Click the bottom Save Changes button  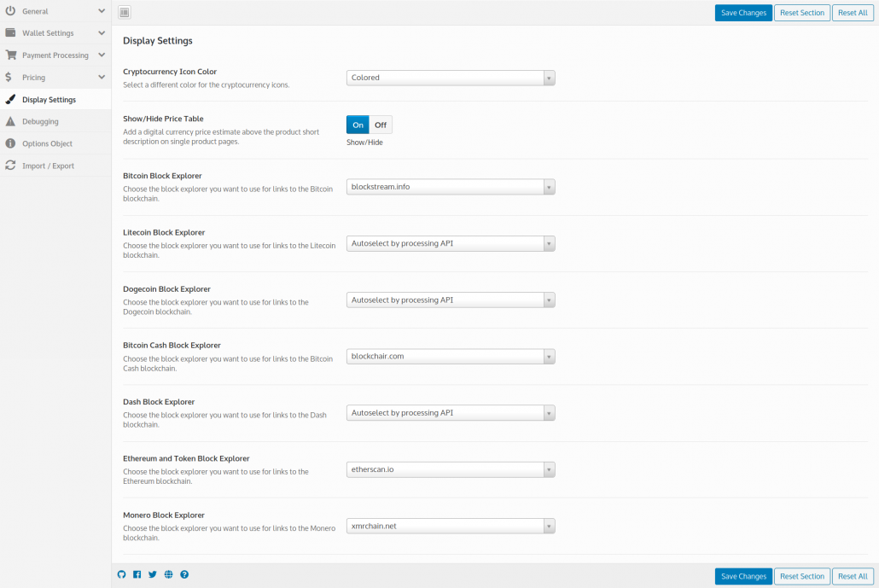[743, 576]
